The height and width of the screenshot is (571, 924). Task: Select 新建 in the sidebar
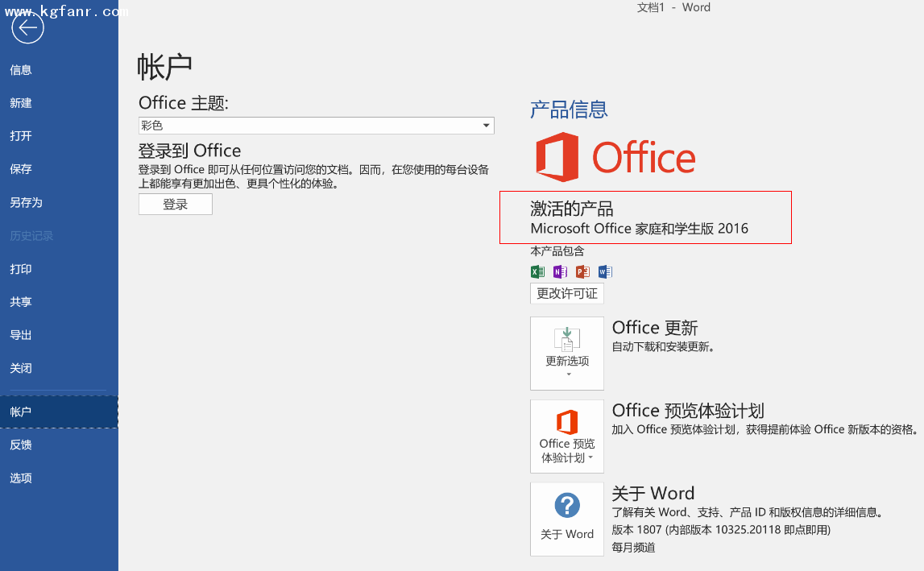tap(21, 103)
